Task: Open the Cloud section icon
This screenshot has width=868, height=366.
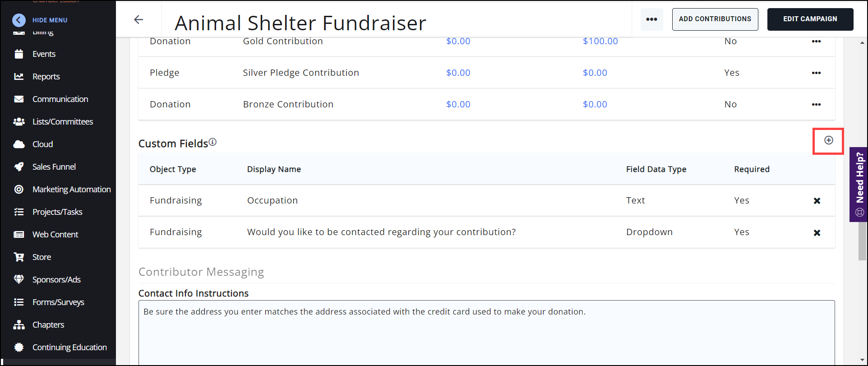Action: 19,144
